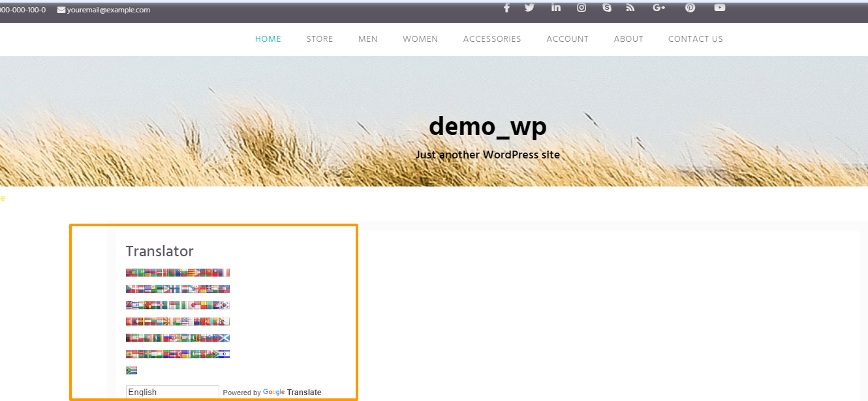Click the 'Powered by' text
Screen dimensions: 868x401
(x=241, y=393)
